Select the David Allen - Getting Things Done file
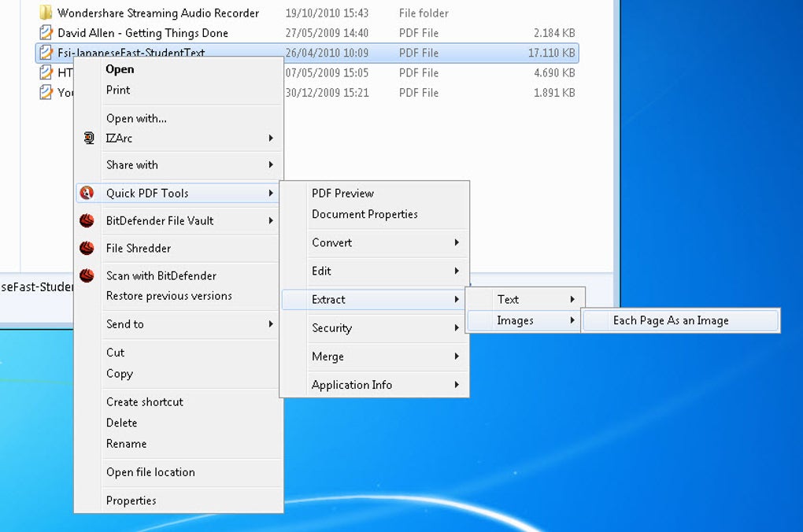The width and height of the screenshot is (803, 532). tap(142, 33)
